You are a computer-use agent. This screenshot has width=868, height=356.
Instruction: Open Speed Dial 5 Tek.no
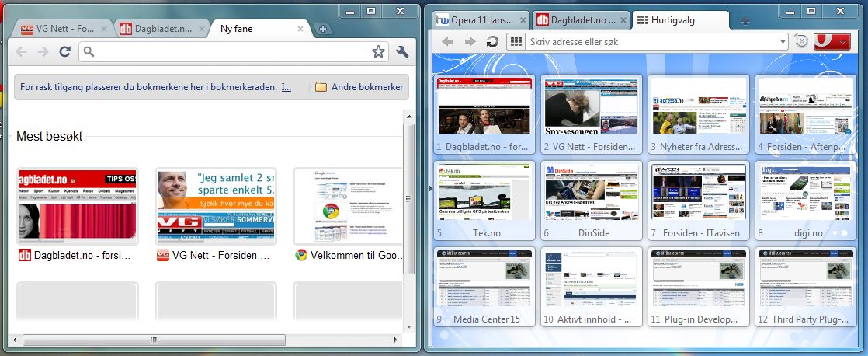pos(484,201)
